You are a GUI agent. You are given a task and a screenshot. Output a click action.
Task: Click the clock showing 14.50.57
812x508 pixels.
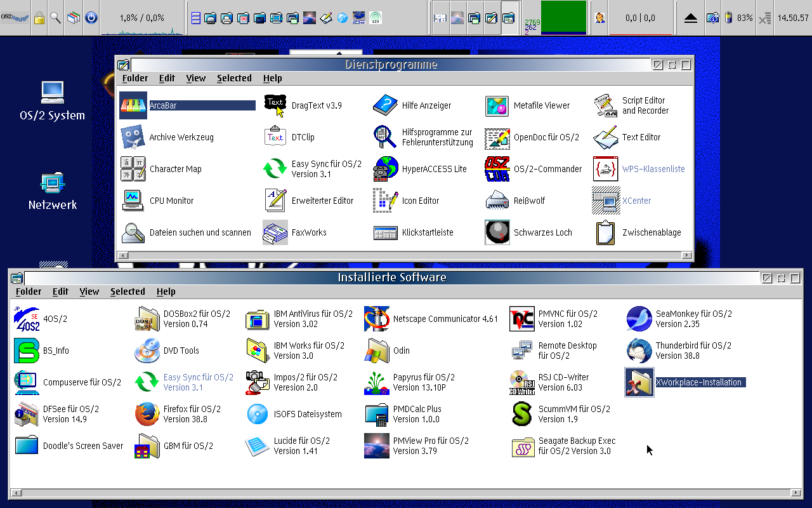[792, 18]
